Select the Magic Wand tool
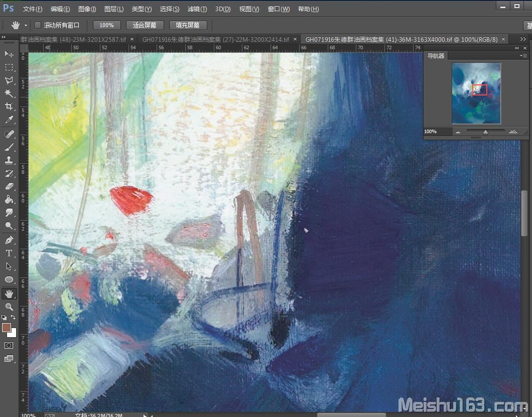This screenshot has width=532, height=417. click(x=9, y=93)
